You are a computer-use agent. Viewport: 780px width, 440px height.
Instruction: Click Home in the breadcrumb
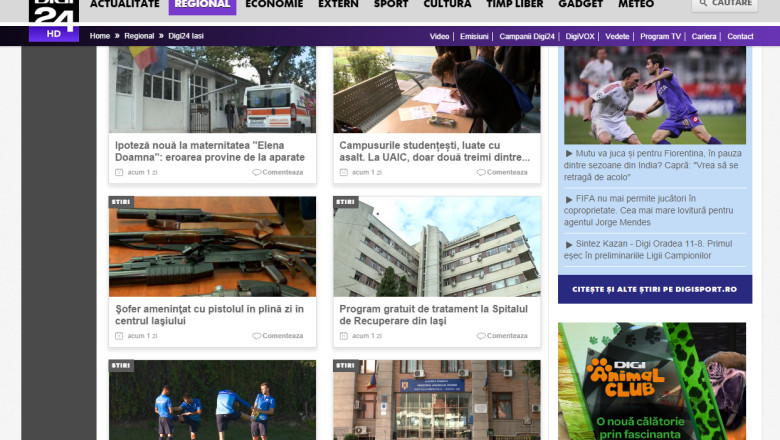pyautogui.click(x=100, y=36)
